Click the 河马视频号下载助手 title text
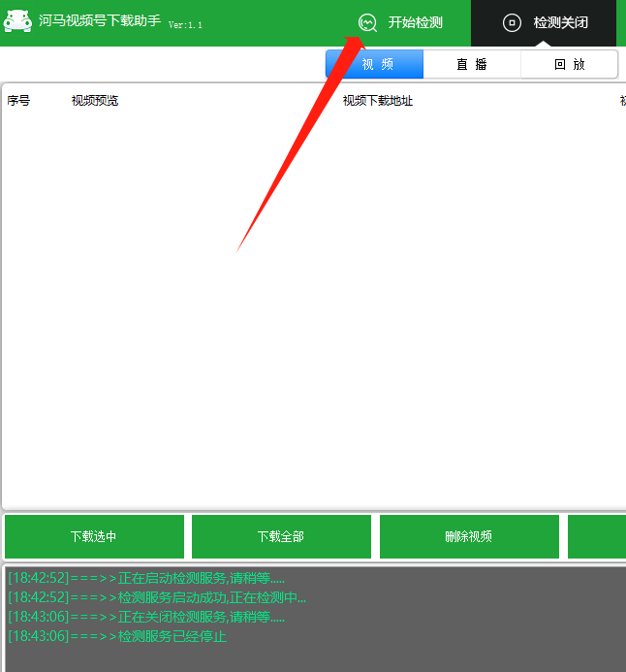This screenshot has width=626, height=672. [x=100, y=21]
